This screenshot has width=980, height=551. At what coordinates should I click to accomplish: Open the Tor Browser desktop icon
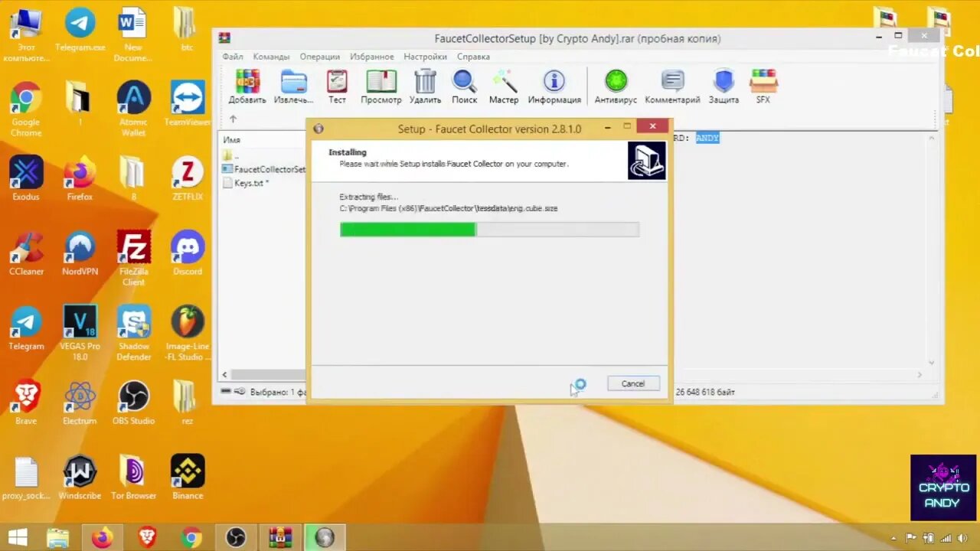point(133,478)
